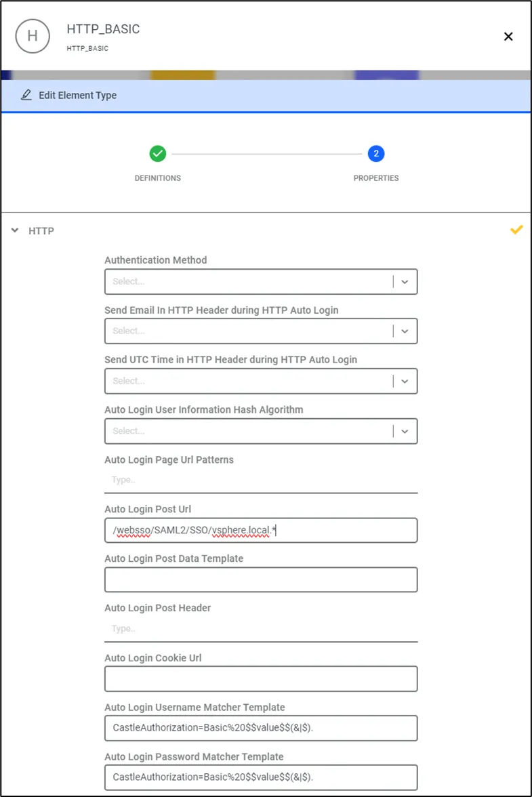
Task: Click Send UTC Time in HTTP Header label
Action: 230,359
